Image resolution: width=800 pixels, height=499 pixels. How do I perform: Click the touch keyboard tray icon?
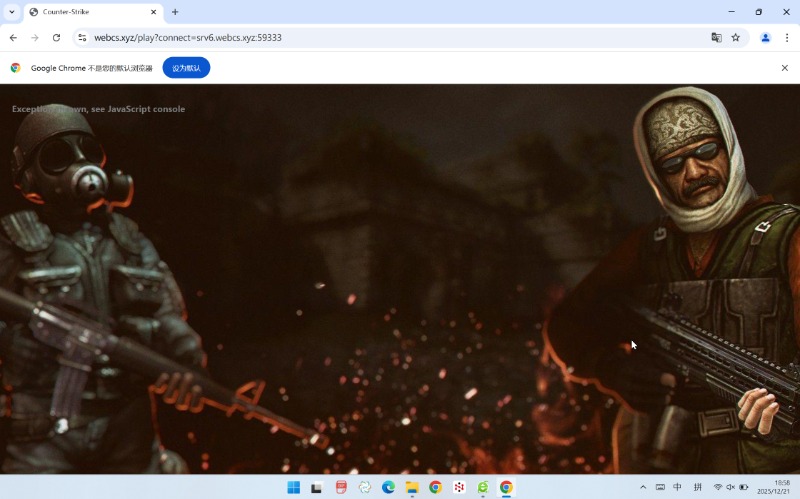(660, 487)
